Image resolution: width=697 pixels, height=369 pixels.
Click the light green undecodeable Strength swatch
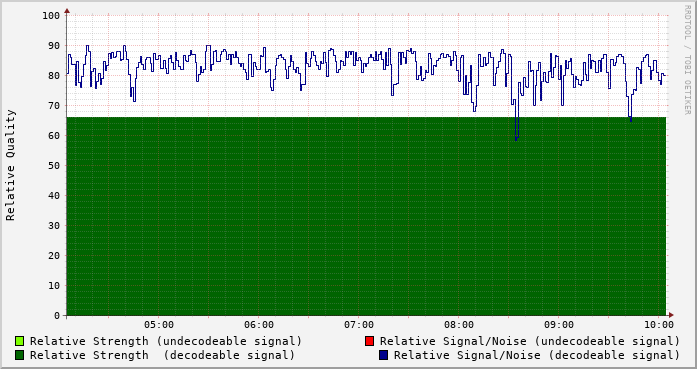point(20,341)
